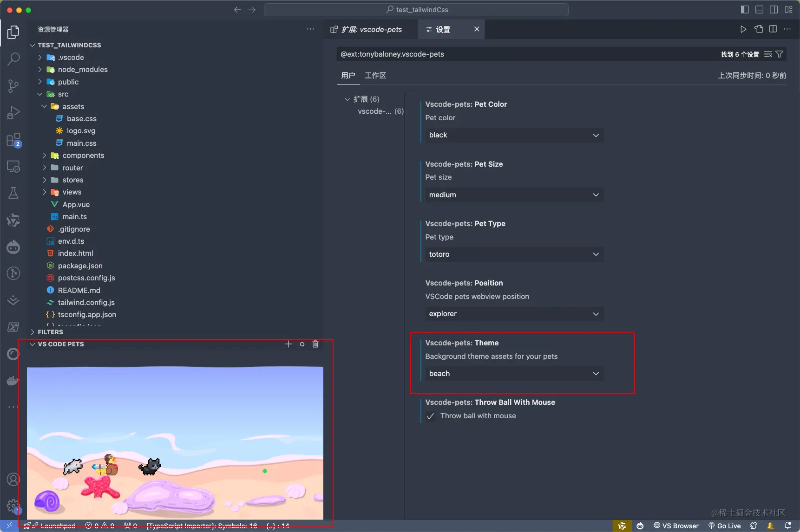The image size is (800, 532).
Task: Toggle primary sidebar layout icon
Action: (x=745, y=10)
